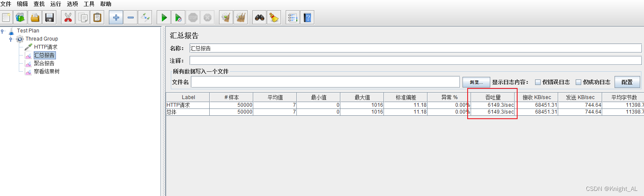Collapse the Test Plan tree node handle
The height and width of the screenshot is (196, 644).
3,31
